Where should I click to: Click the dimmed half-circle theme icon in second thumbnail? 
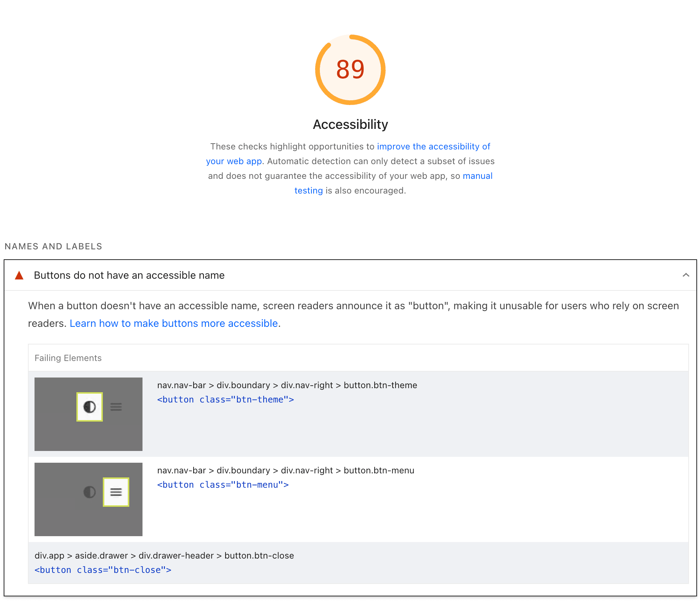(89, 492)
